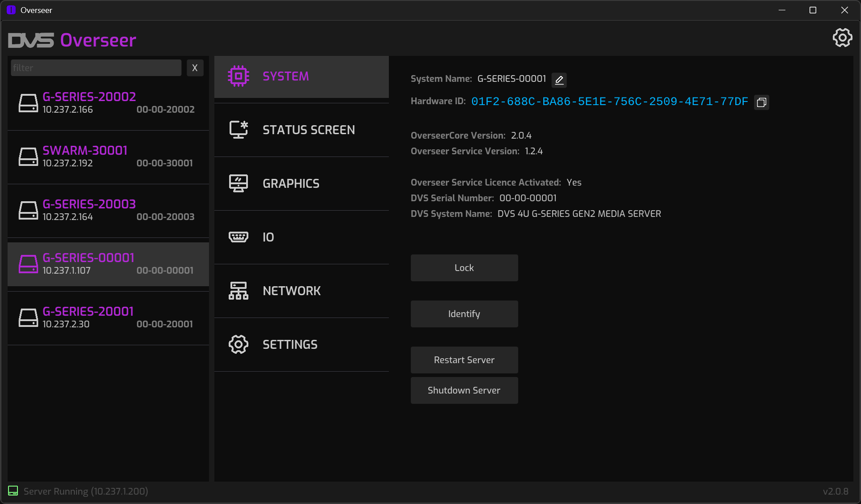
Task: Click the Graphics display icon
Action: (239, 183)
